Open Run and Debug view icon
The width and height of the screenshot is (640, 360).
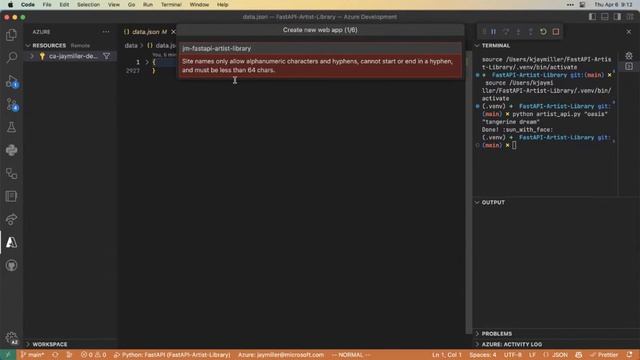point(11,82)
